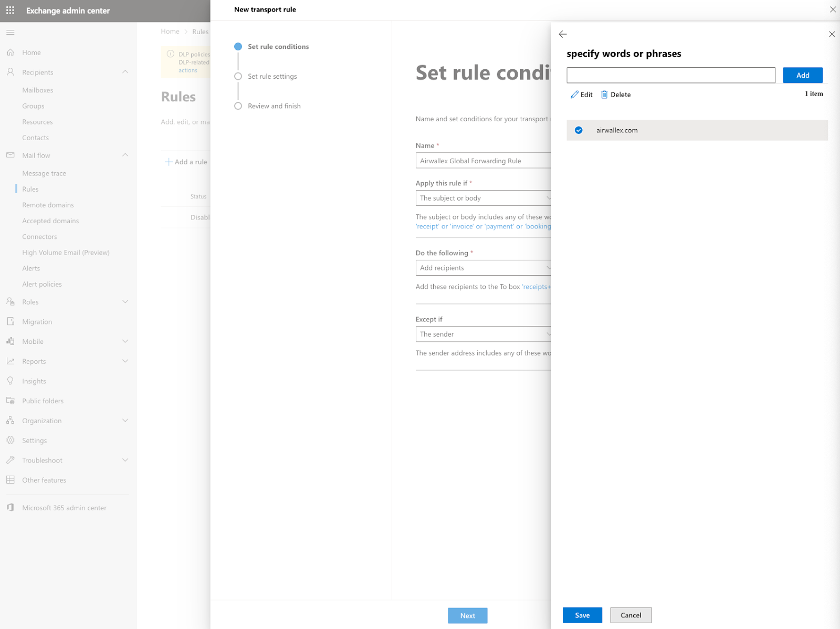Click the Delete trash icon
Viewport: 840px width, 629px height.
[604, 95]
